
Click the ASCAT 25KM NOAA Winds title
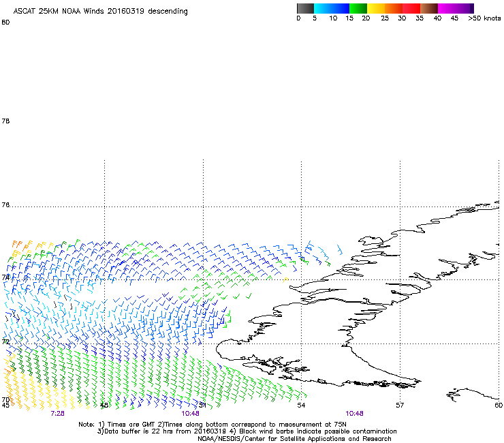click(x=100, y=12)
